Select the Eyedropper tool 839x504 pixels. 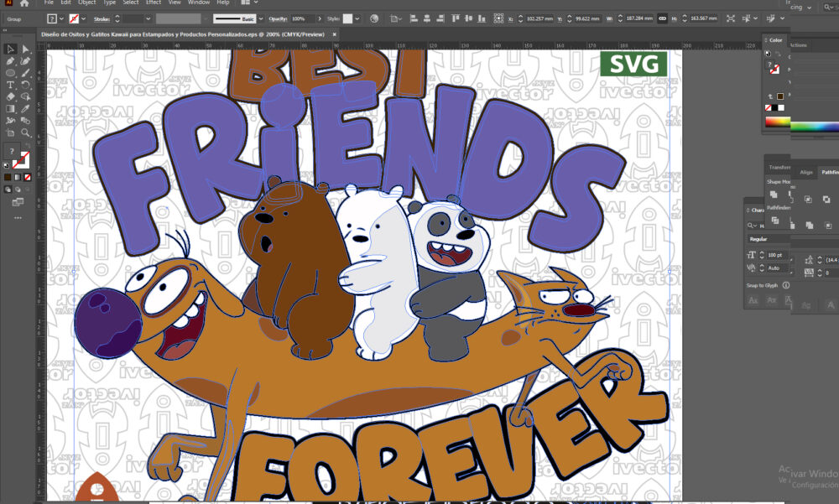coord(25,109)
